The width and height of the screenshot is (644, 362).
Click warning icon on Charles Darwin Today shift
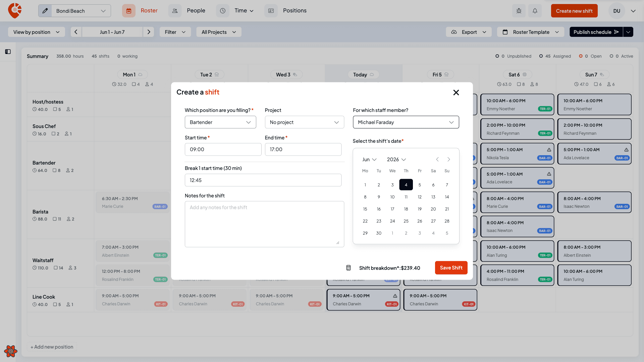tap(395, 296)
